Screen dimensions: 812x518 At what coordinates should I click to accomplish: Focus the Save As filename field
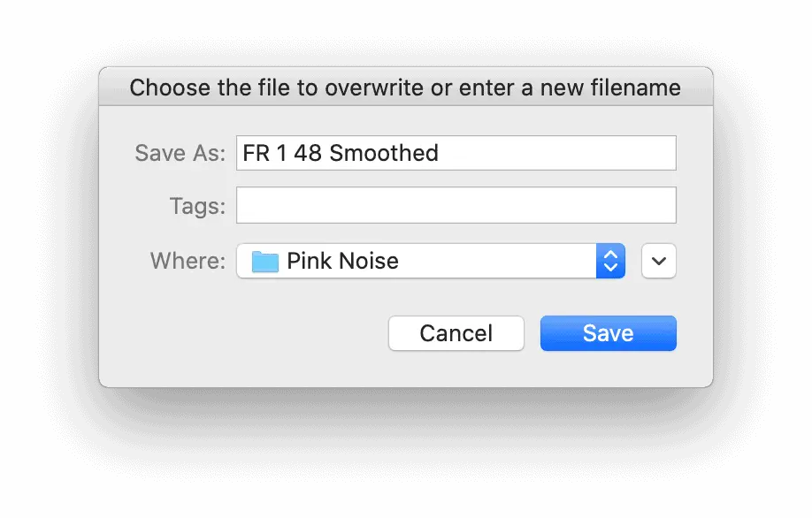pos(456,153)
